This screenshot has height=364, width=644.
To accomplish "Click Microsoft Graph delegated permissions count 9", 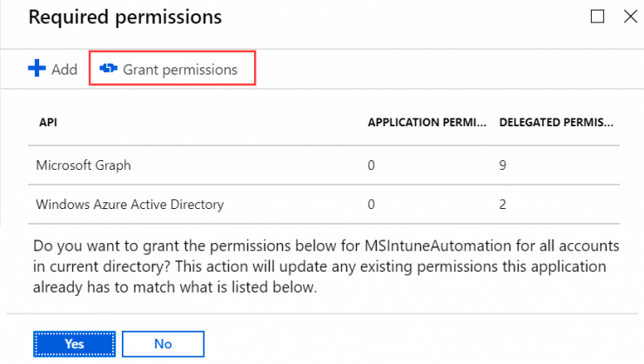I will click(x=503, y=164).
